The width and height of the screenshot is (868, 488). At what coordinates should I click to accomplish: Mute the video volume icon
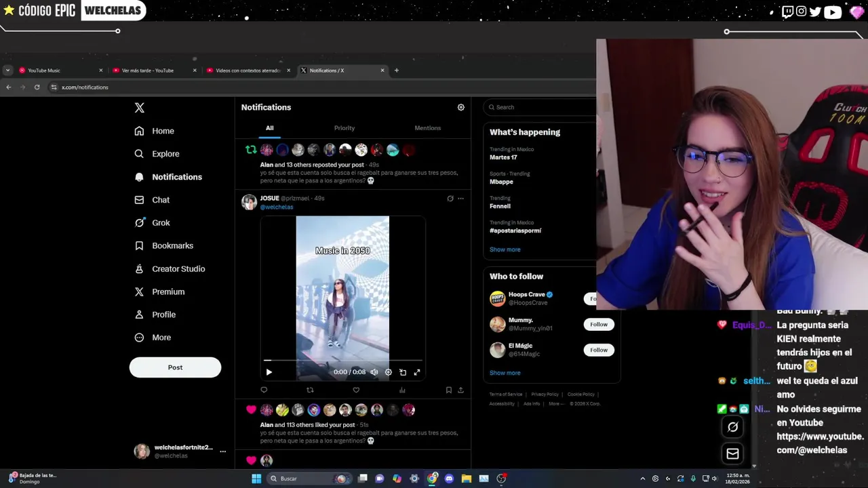pyautogui.click(x=374, y=372)
